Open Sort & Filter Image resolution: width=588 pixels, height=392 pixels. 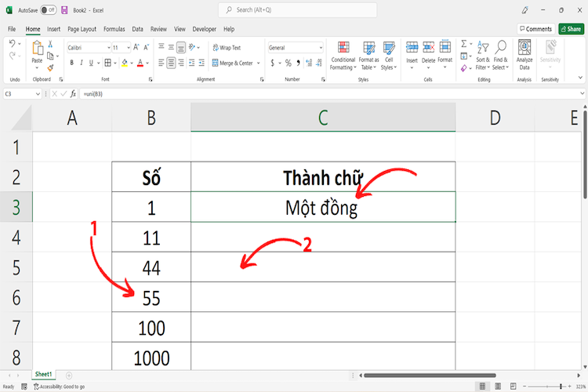483,56
